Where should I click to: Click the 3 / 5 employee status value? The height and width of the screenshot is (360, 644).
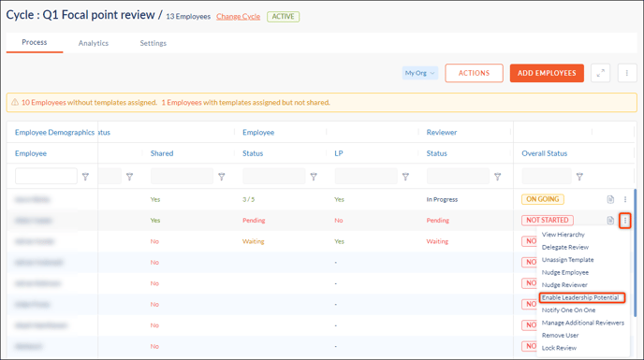[x=248, y=199]
